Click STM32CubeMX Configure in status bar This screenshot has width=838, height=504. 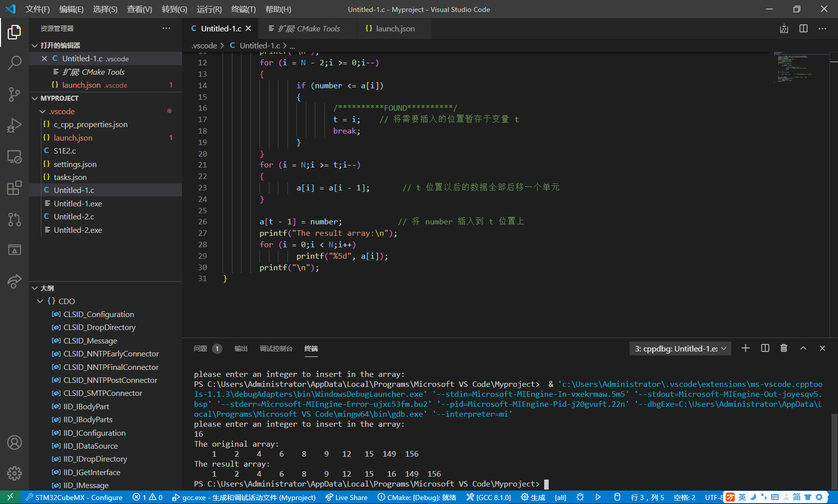tap(74, 497)
